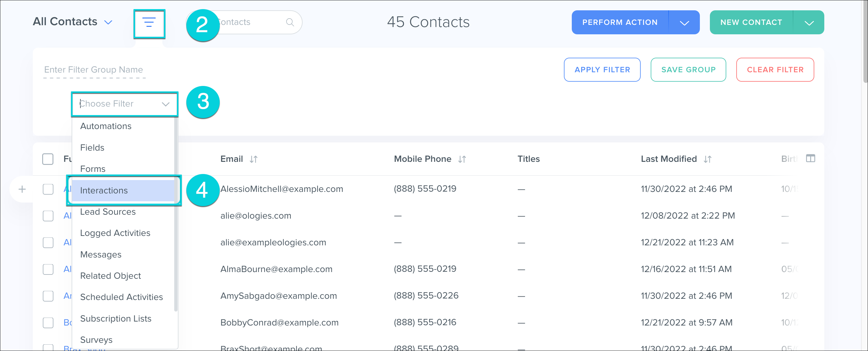868x351 pixels.
Task: Open the Perform Action dropdown arrow
Action: 684,22
